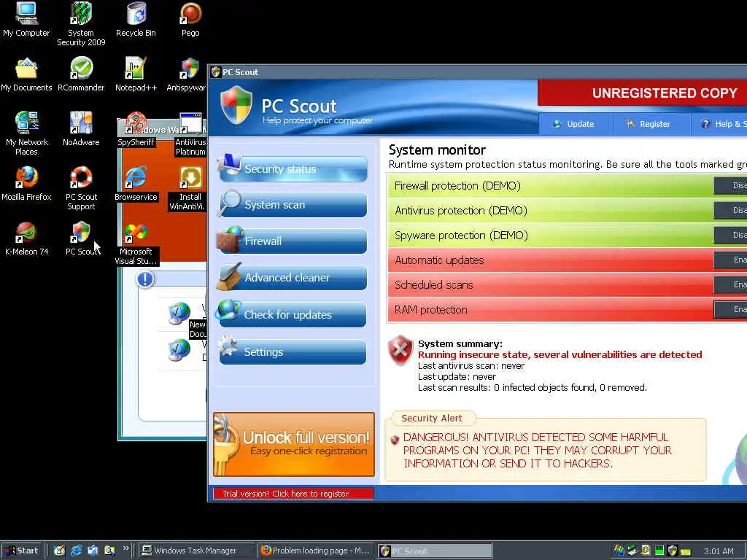Click the K-Meleon 74 desktop shortcut
Screen dimensions: 747x560
coord(26,238)
